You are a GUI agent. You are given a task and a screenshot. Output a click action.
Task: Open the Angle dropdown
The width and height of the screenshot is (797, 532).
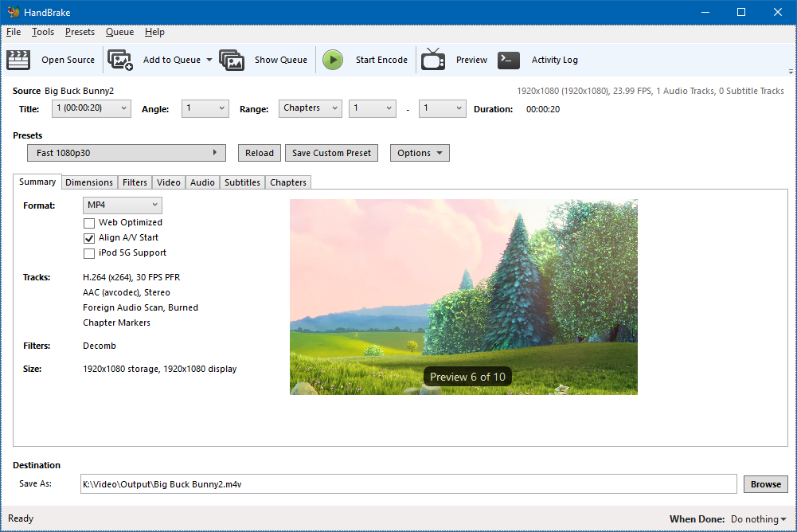pos(205,108)
